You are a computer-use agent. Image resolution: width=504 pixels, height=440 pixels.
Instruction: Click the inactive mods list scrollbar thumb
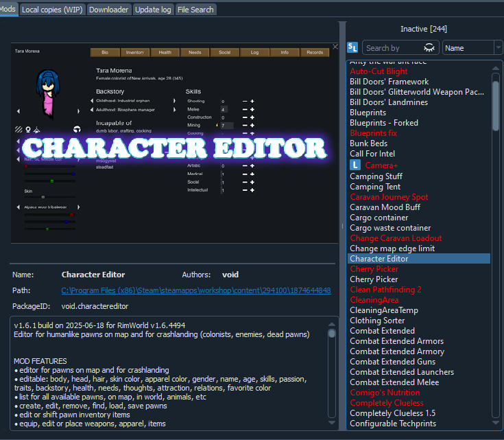[496, 106]
